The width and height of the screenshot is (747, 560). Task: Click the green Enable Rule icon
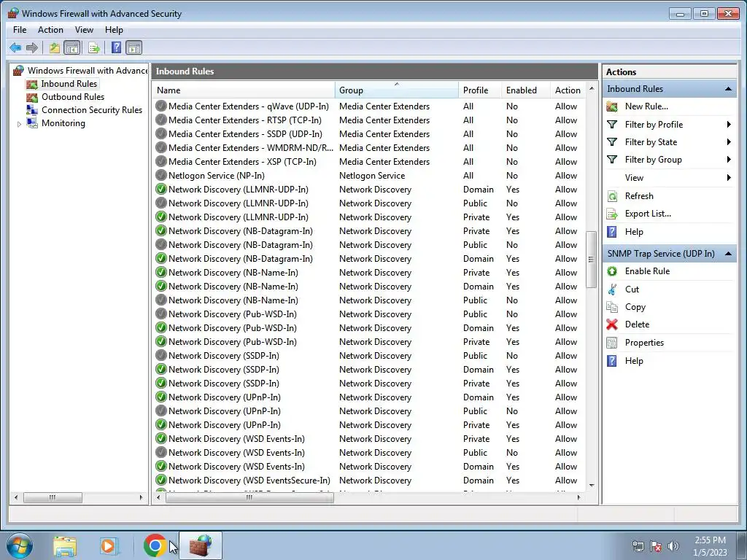[612, 271]
